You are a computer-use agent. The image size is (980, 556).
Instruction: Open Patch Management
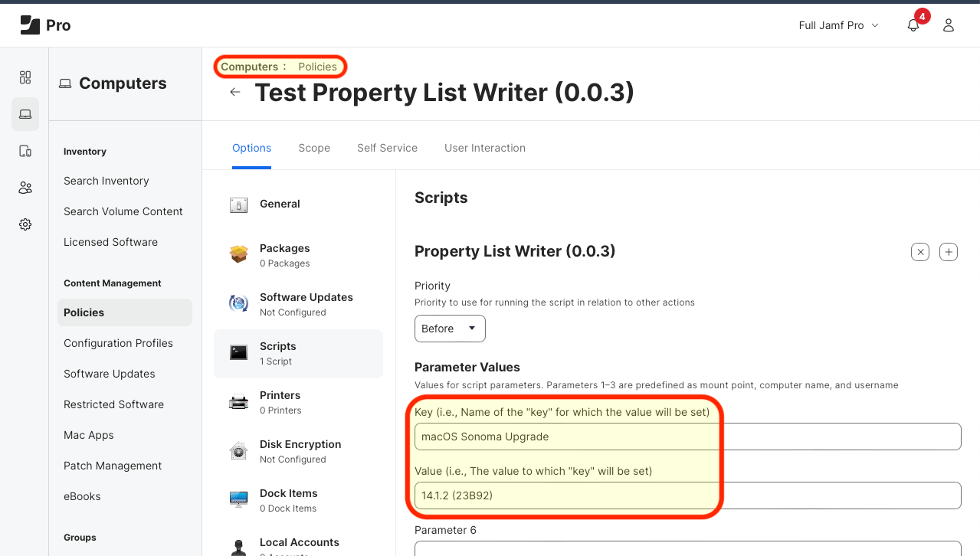[x=113, y=466]
